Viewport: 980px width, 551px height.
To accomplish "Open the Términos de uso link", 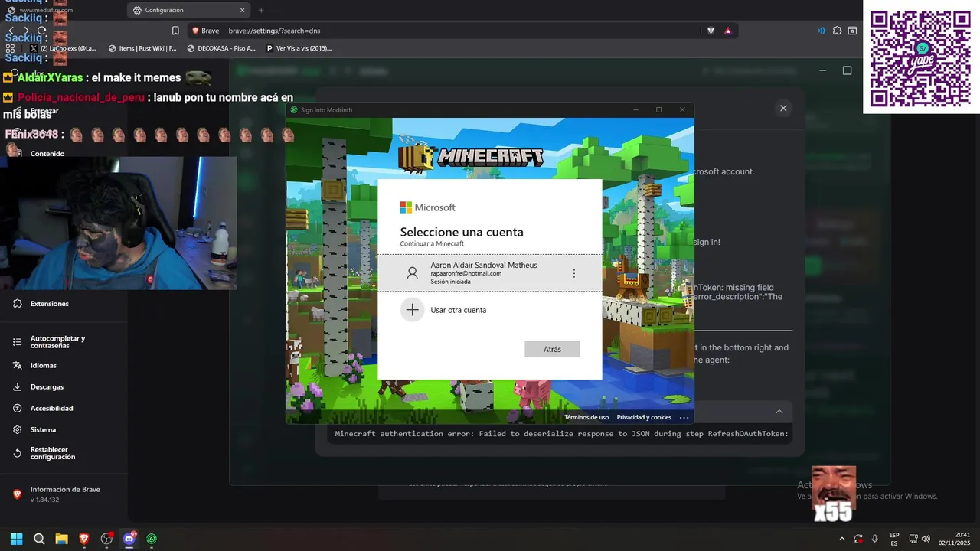I will pyautogui.click(x=586, y=417).
